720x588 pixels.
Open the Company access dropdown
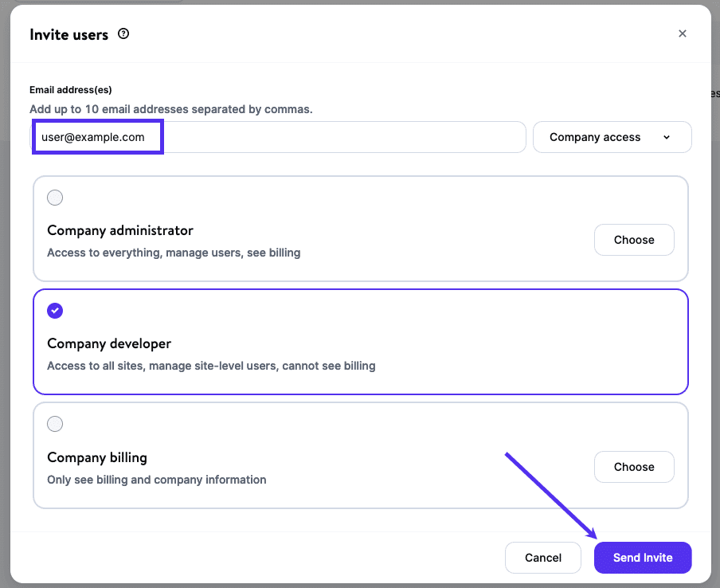[612, 137]
